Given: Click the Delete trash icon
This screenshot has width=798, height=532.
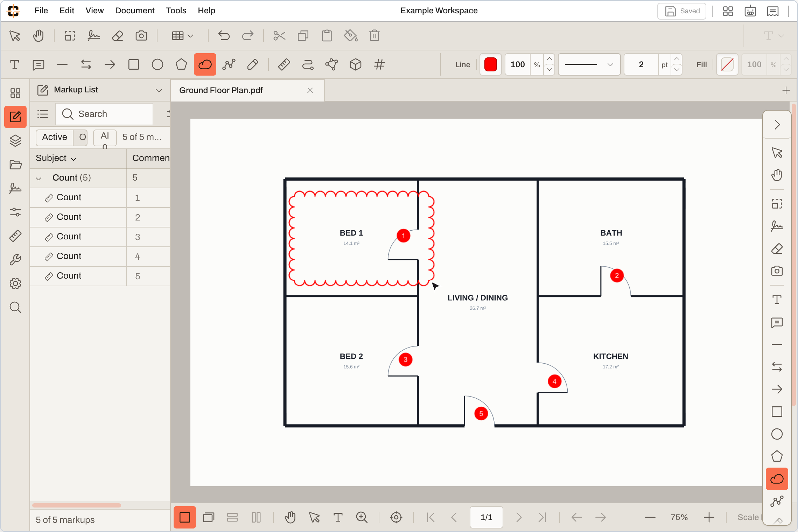Looking at the screenshot, I should pos(374,35).
